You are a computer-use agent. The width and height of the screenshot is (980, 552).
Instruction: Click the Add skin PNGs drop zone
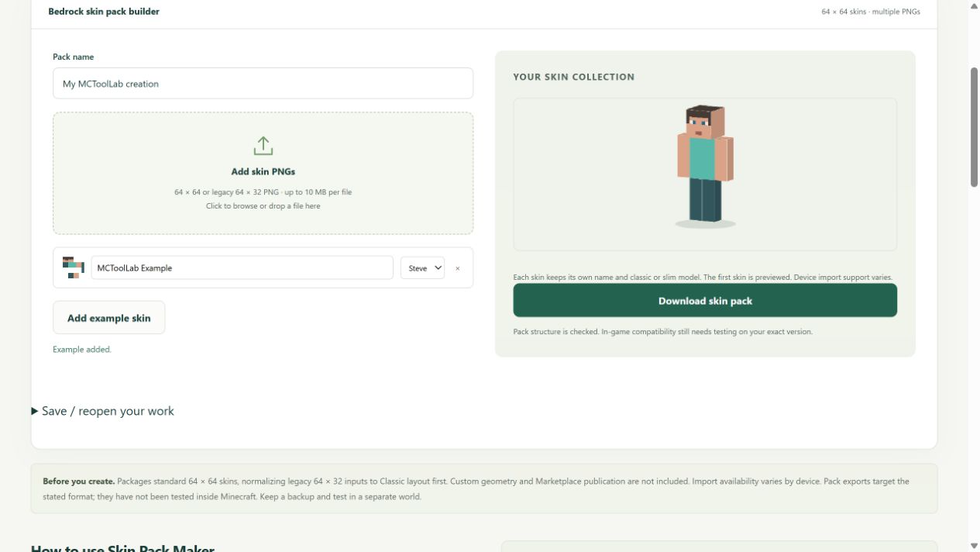click(263, 173)
